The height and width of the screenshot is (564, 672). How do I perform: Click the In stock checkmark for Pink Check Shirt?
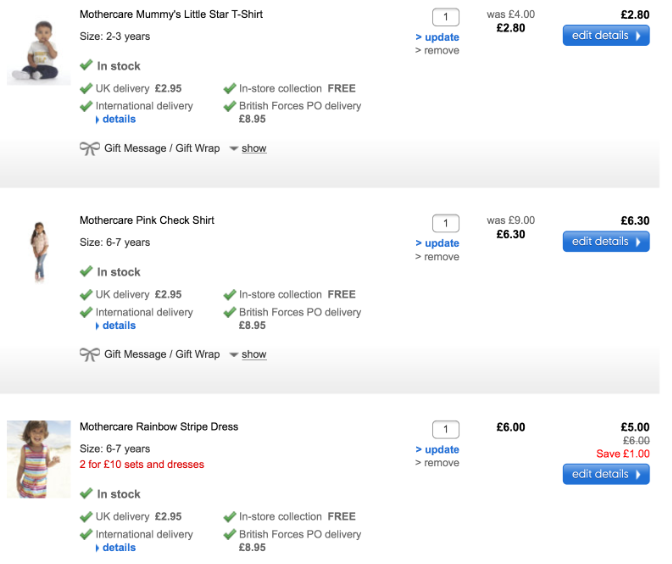coord(86,272)
